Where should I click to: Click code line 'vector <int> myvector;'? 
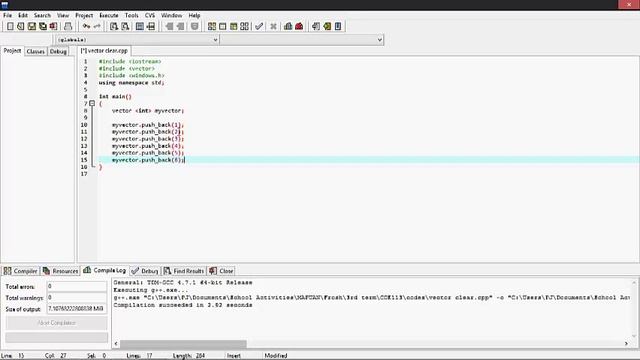[148, 111]
